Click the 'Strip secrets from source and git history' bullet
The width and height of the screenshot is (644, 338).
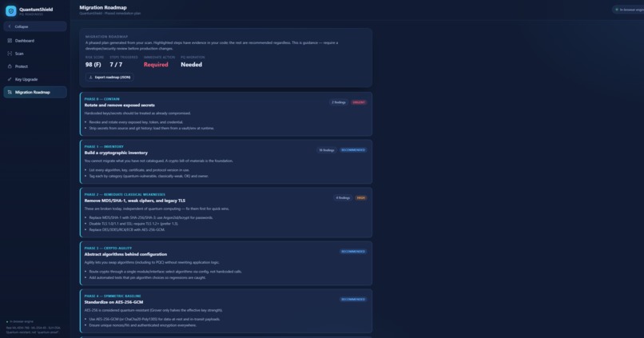(x=152, y=128)
